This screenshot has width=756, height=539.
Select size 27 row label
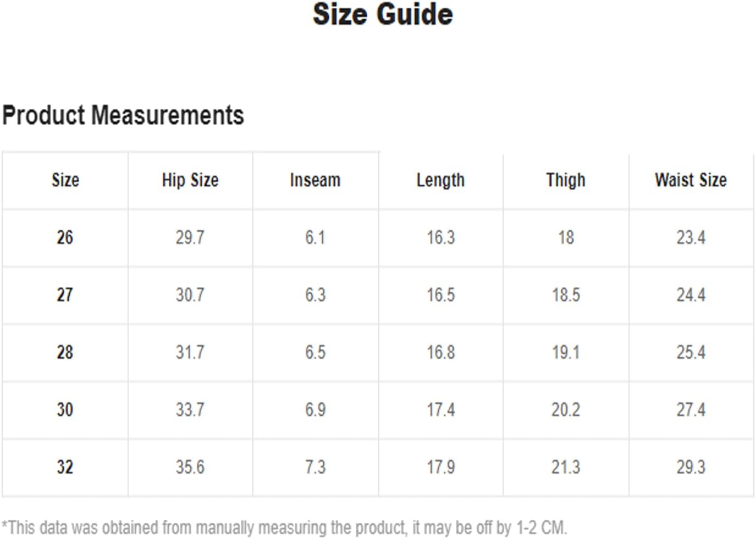click(65, 295)
